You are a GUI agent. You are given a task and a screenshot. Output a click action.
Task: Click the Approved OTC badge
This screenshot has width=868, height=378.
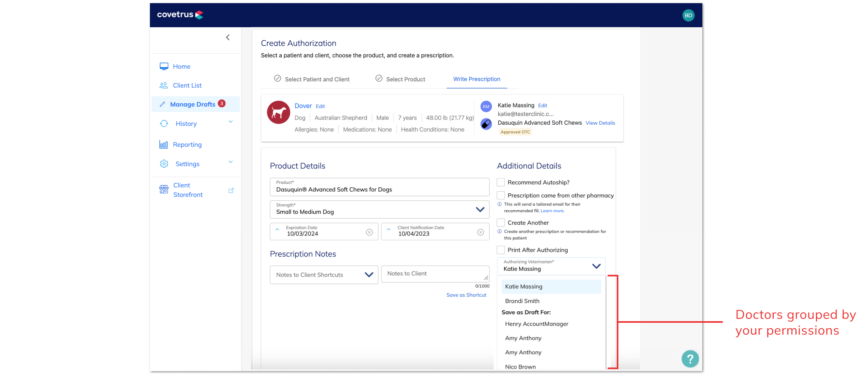point(515,132)
